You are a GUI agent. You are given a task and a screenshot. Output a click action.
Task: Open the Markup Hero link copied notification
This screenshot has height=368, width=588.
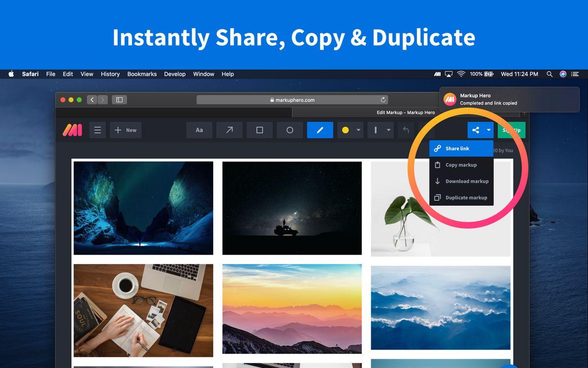coord(510,100)
